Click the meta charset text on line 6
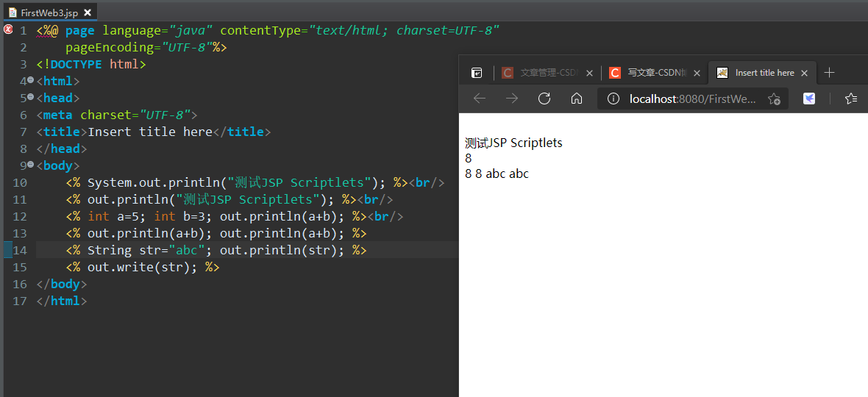This screenshot has height=397, width=868. point(117,115)
